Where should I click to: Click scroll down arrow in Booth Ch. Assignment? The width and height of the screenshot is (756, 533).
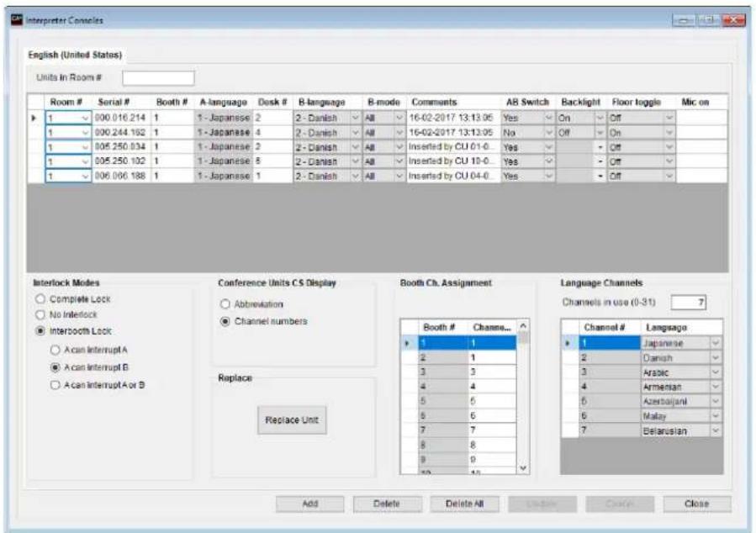click(523, 468)
